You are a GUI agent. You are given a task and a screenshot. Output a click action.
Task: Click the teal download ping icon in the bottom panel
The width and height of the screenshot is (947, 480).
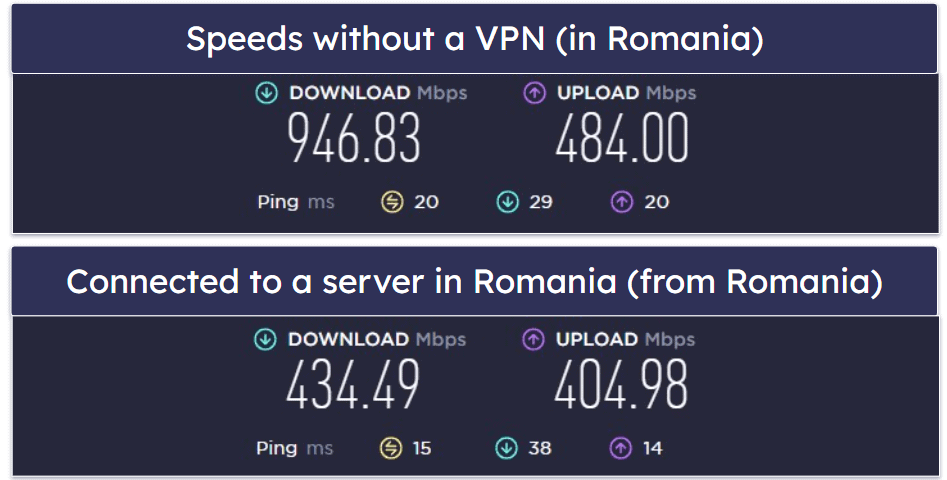pyautogui.click(x=506, y=448)
